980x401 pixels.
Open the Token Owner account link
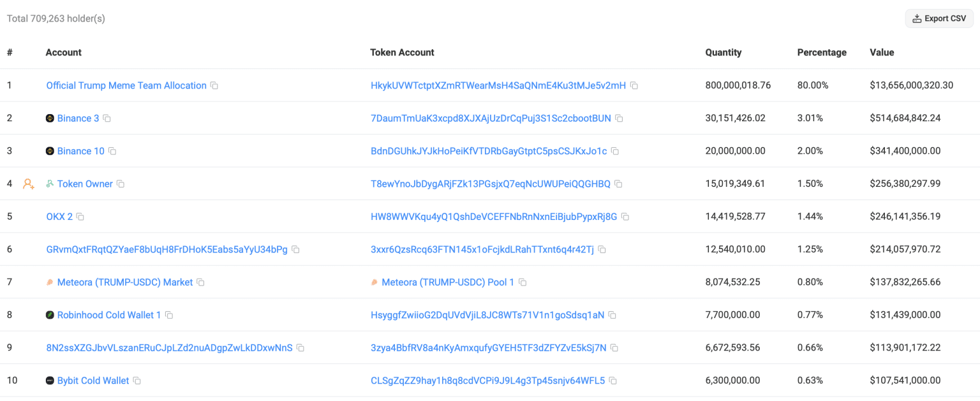tap(86, 184)
